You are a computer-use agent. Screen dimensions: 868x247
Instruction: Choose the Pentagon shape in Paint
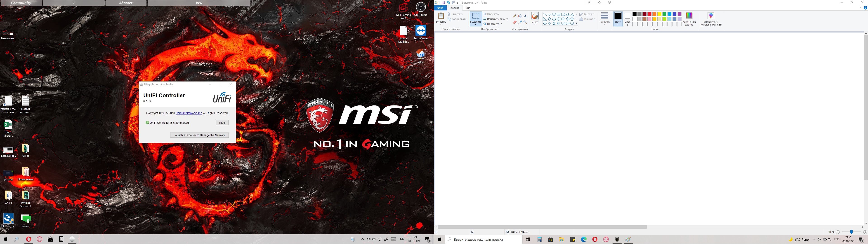pos(554,19)
